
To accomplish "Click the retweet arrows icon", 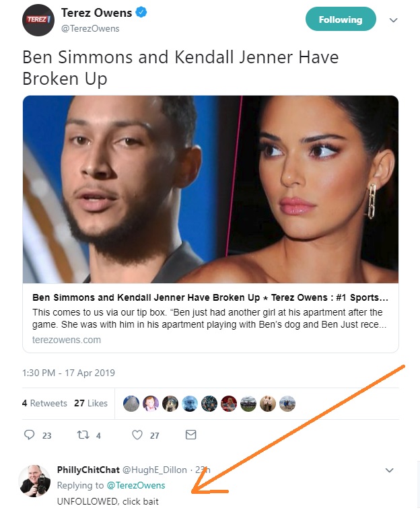I will pos(83,435).
